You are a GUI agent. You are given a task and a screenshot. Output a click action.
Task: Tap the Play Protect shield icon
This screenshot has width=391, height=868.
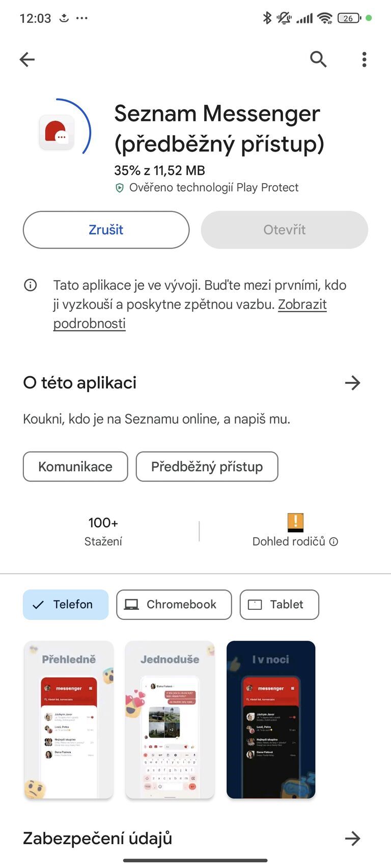pyautogui.click(x=119, y=188)
